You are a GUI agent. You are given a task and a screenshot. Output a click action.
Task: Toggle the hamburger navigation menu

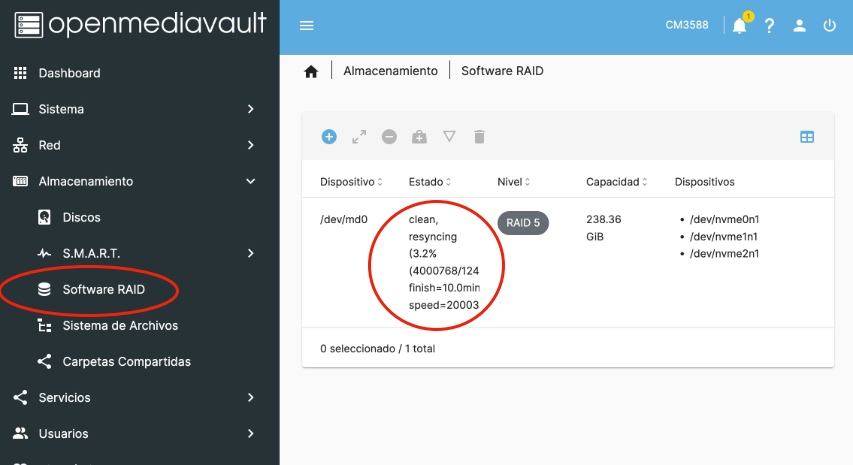tap(306, 26)
